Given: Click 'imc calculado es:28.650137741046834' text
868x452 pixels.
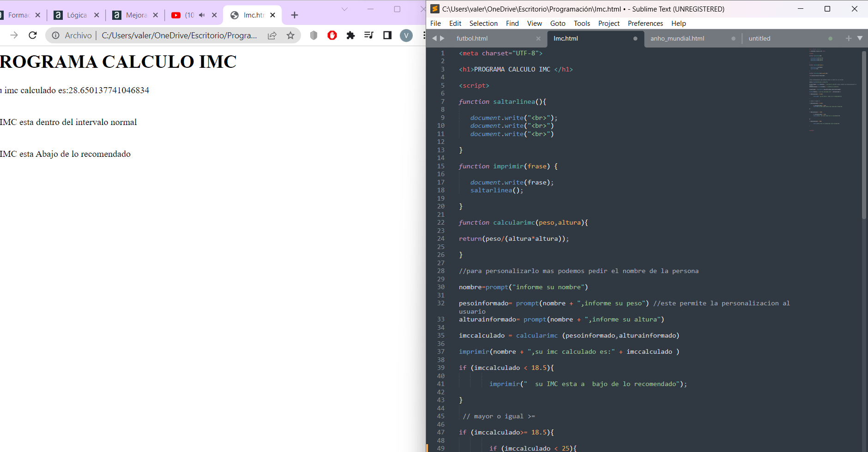Looking at the screenshot, I should click(x=77, y=90).
